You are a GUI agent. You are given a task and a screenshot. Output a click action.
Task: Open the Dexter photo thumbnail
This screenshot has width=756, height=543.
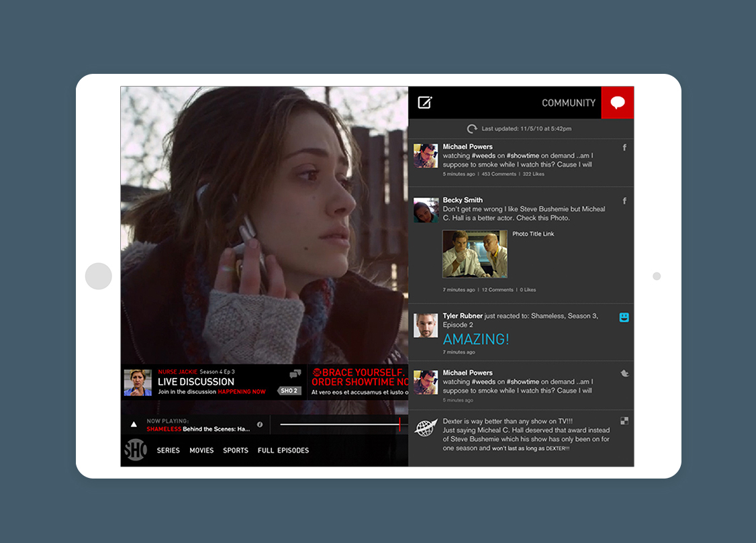click(475, 254)
